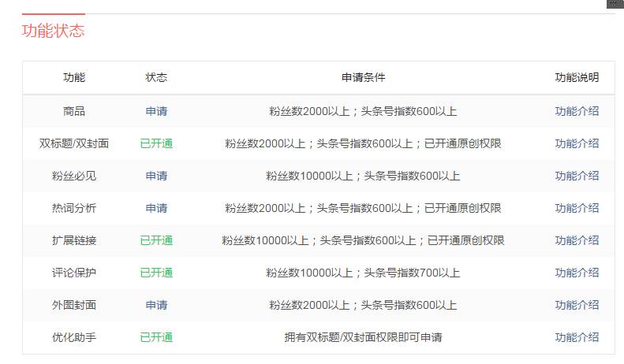Screen dimensions: 624x364
Task: Click the 状态 column header
Action: tap(156, 77)
